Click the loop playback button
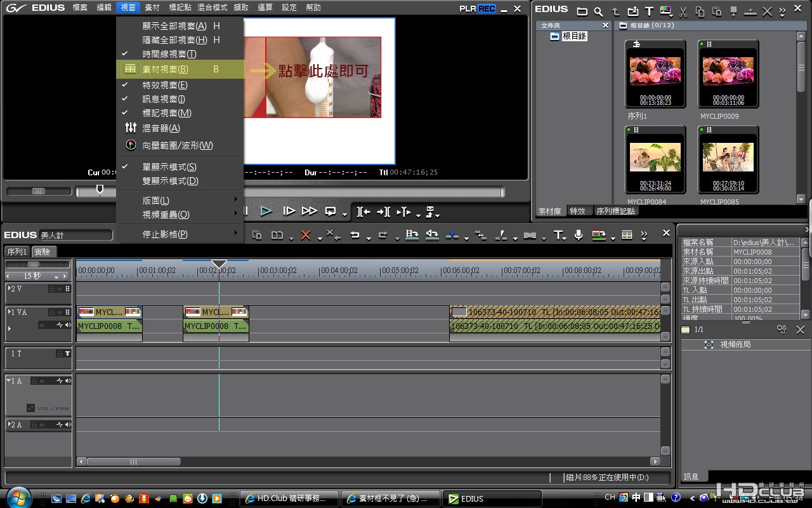This screenshot has height=508, width=812. [331, 211]
